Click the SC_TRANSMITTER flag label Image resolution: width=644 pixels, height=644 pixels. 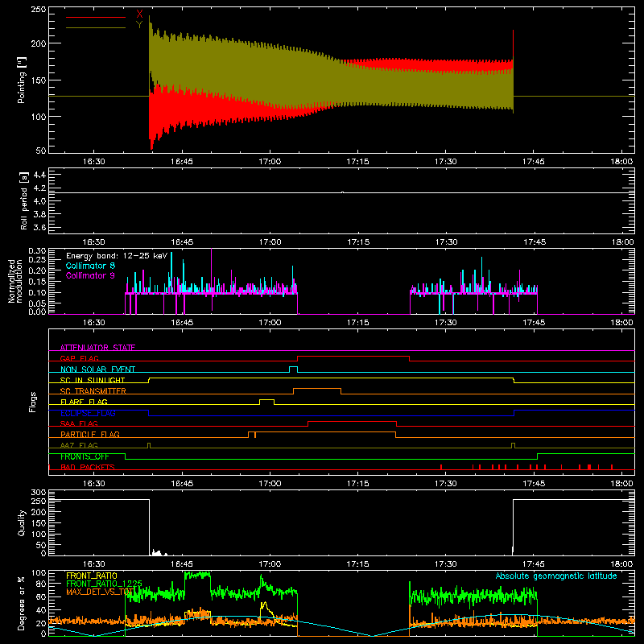[93, 391]
